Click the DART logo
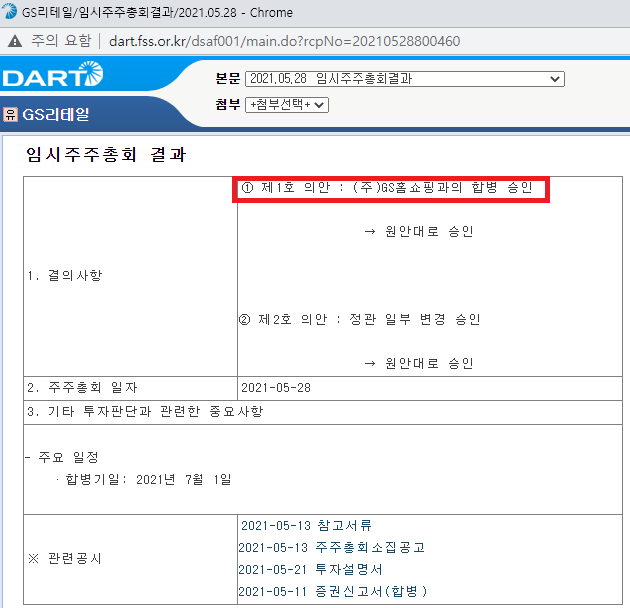The height and width of the screenshot is (608, 630). [x=53, y=74]
